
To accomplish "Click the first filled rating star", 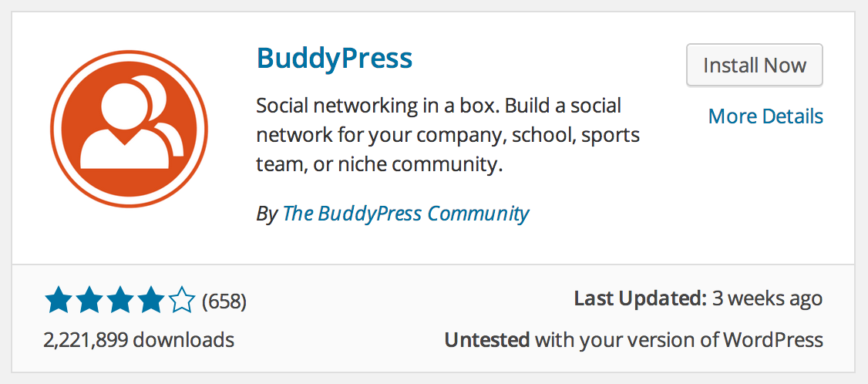I will click(x=59, y=300).
